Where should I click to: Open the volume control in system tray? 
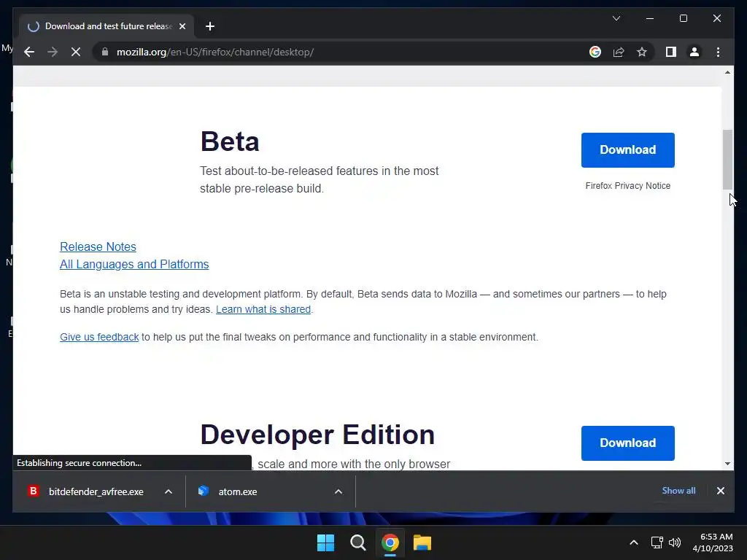675,542
